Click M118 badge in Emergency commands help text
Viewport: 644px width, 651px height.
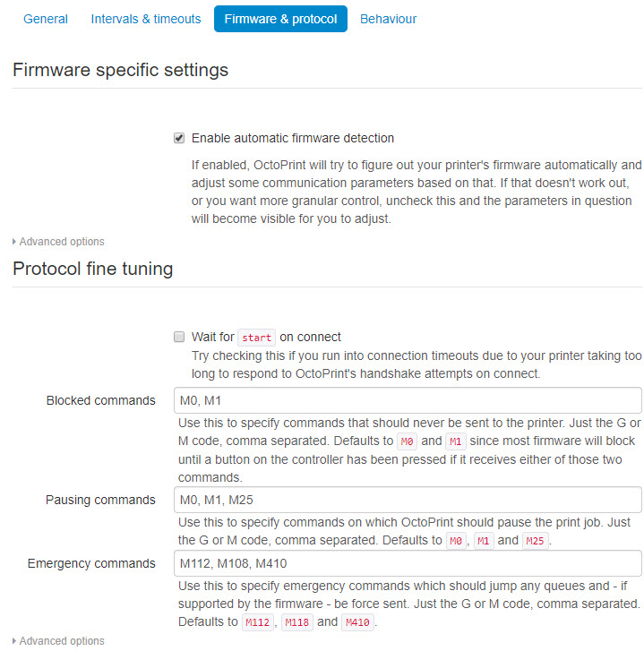297,622
